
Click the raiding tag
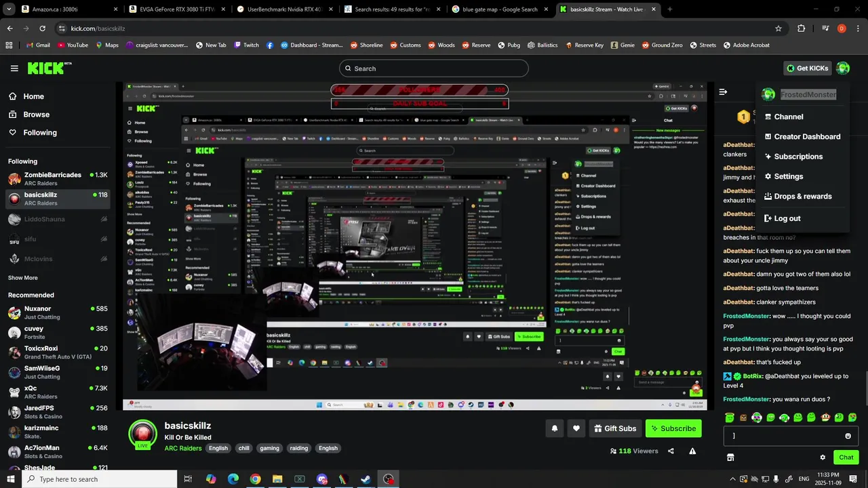[299, 448]
